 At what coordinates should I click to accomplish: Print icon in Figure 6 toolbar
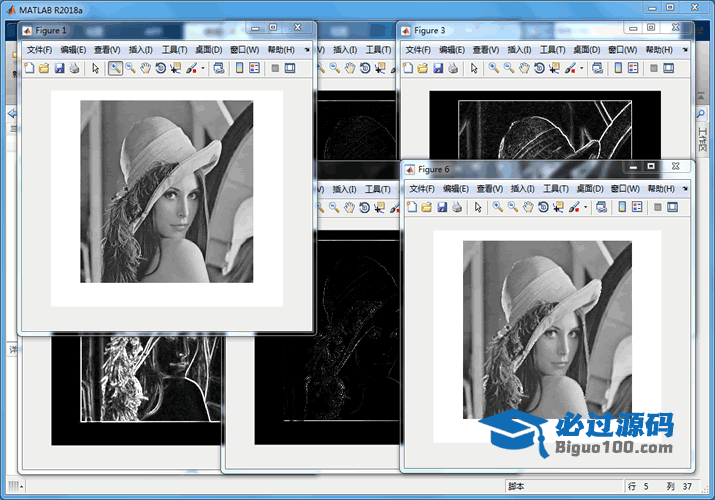pos(457,207)
